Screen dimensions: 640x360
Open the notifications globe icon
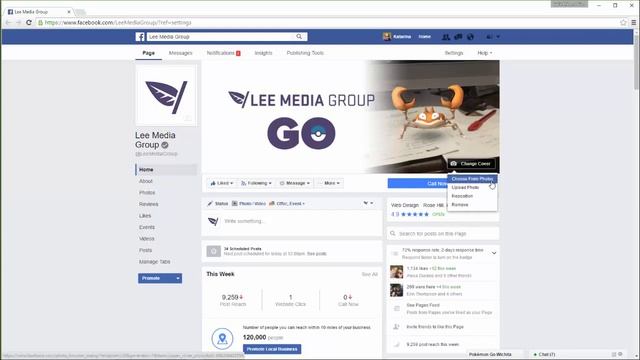(470, 37)
